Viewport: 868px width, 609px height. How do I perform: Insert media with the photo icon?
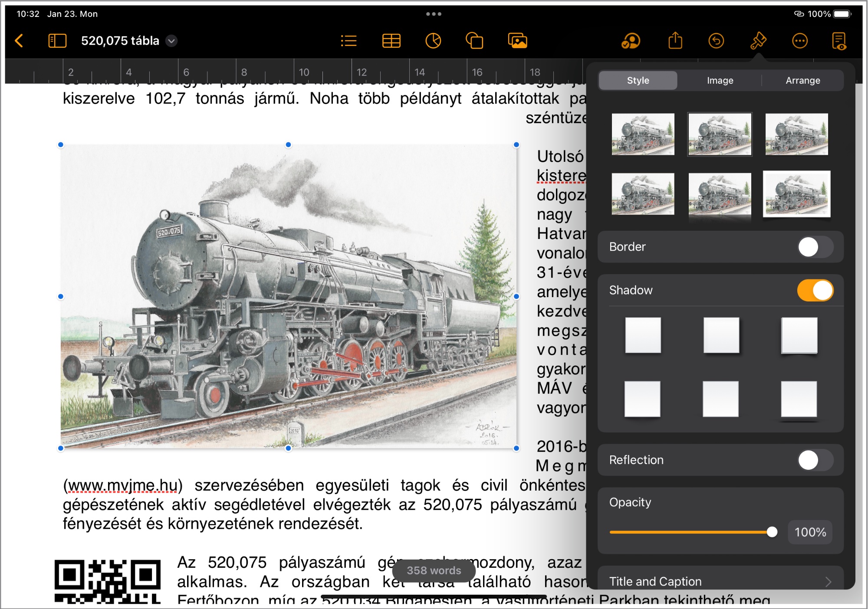click(x=517, y=41)
